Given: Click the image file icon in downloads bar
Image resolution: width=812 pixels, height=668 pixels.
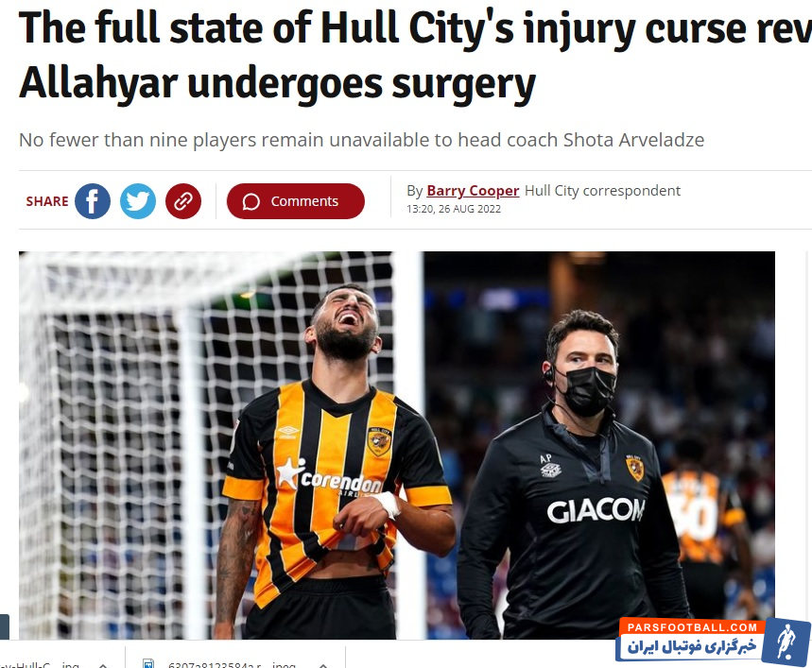Looking at the screenshot, I should coord(148,664).
